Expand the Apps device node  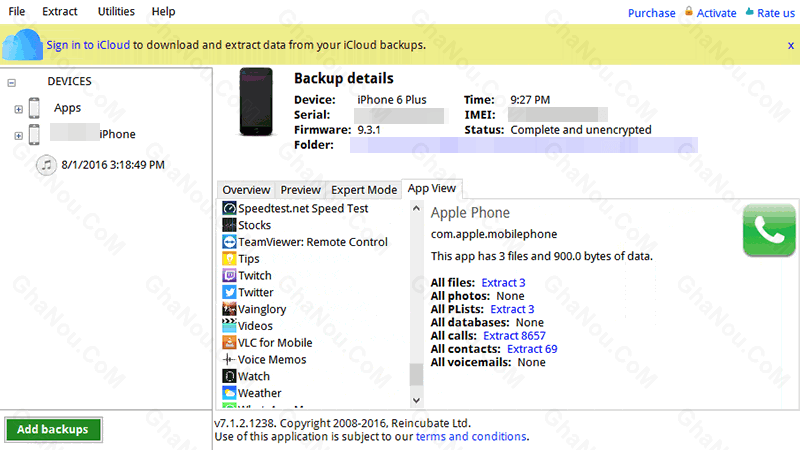(18, 109)
